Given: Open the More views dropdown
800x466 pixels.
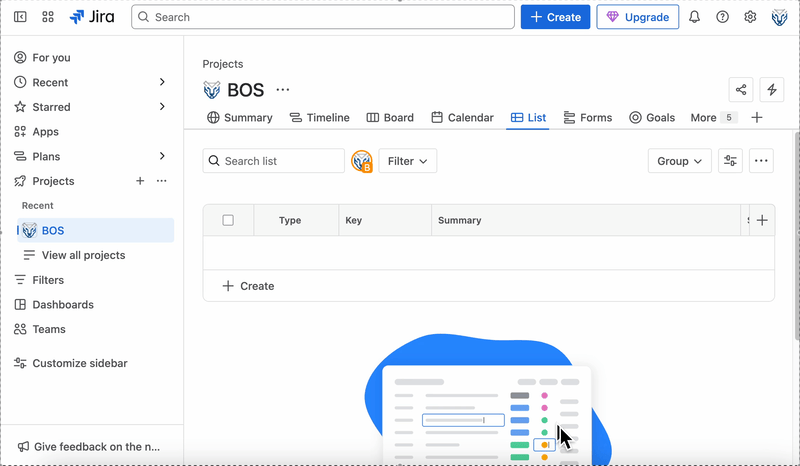Looking at the screenshot, I should (713, 117).
